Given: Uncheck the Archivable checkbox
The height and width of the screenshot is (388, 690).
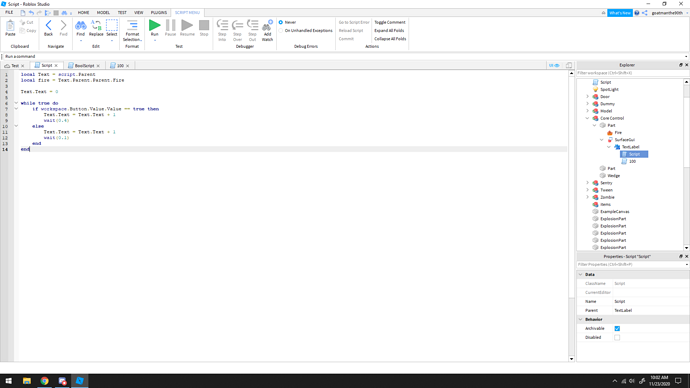Looking at the screenshot, I should tap(617, 329).
